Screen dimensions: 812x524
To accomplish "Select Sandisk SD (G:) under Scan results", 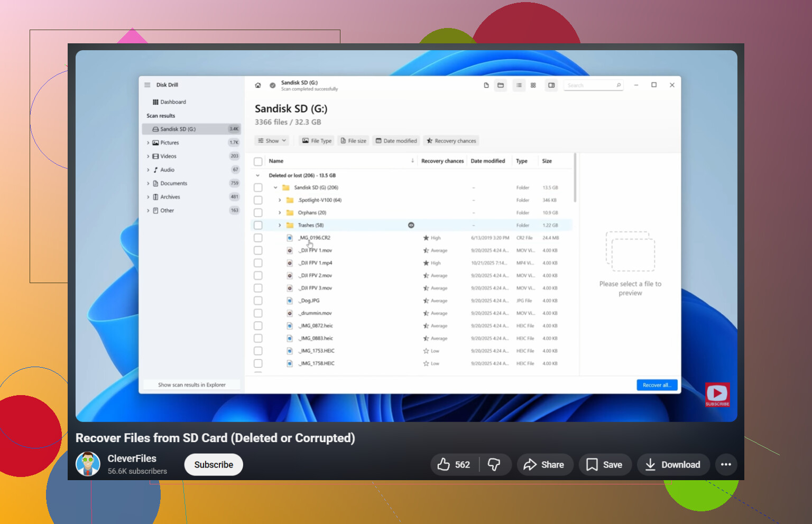I will (x=191, y=129).
